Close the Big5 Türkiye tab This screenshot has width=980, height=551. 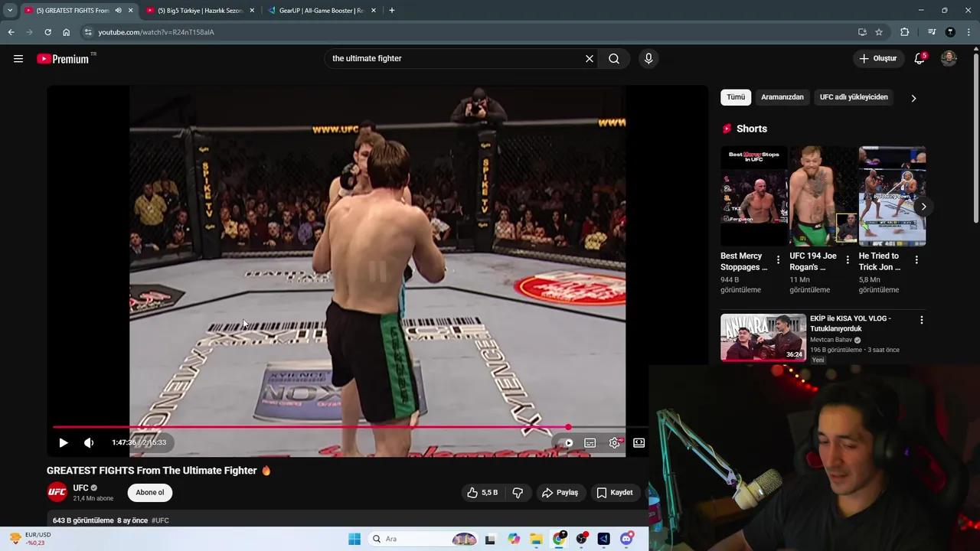tap(252, 11)
